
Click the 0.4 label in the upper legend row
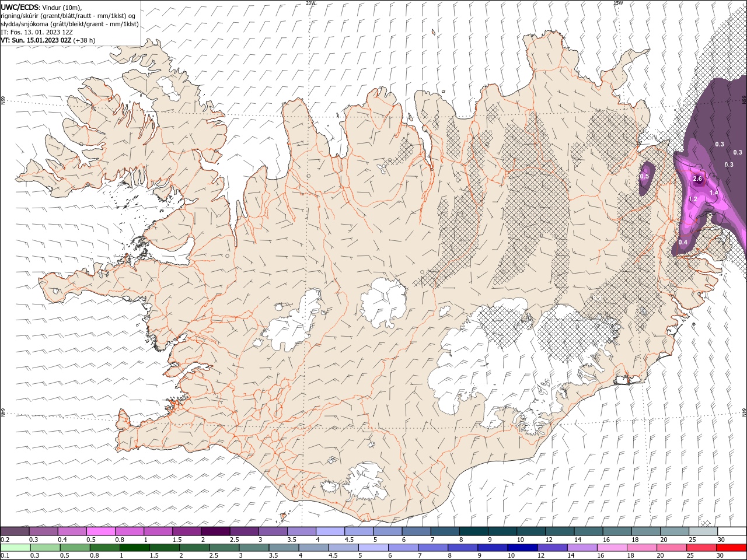tap(62, 540)
